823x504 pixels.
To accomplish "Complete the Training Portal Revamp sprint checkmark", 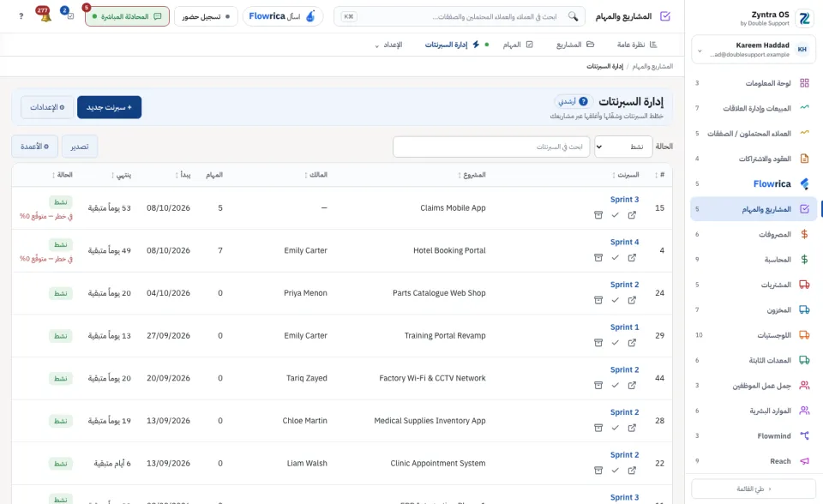I will [x=616, y=343].
